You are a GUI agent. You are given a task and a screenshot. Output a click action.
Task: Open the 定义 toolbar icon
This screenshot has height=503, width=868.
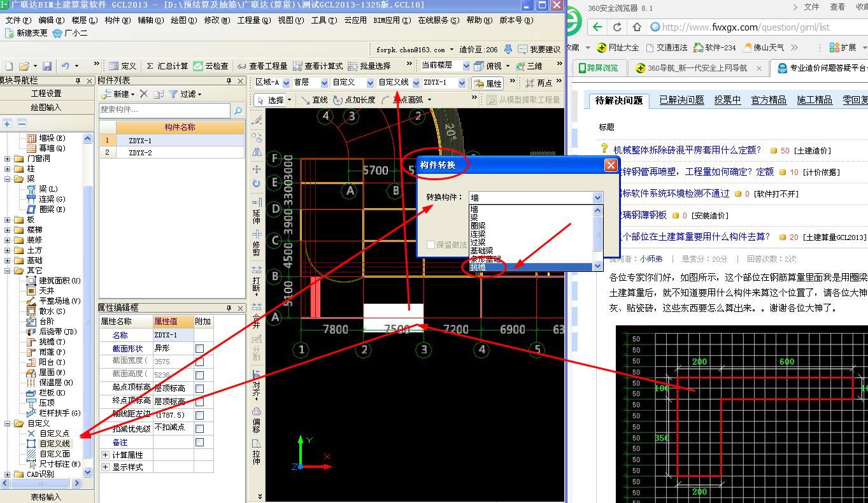pyautogui.click(x=123, y=66)
